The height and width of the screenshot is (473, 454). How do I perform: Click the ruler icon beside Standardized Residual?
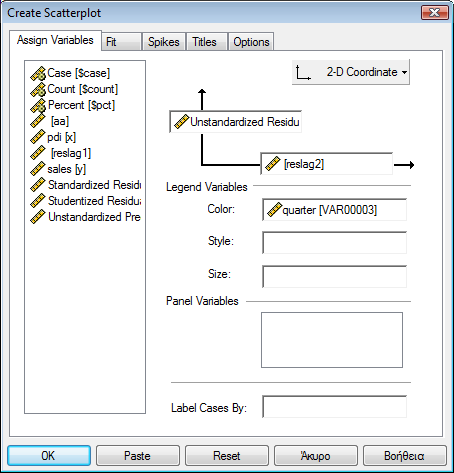38,185
